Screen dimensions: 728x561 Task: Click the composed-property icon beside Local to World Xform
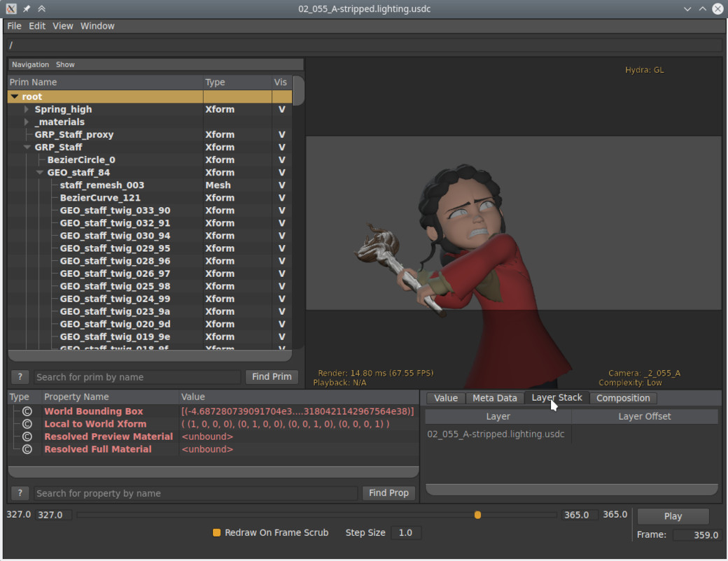click(x=27, y=424)
